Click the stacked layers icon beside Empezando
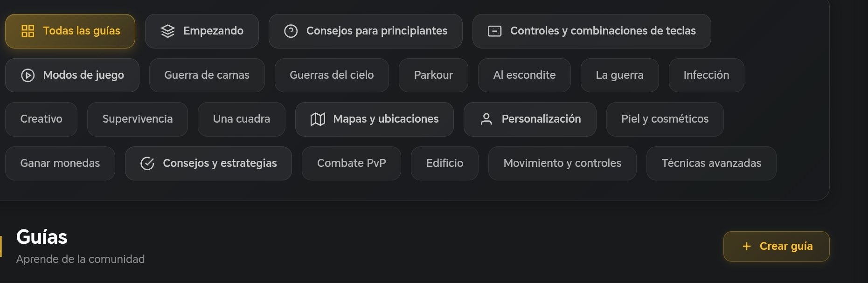This screenshot has height=283, width=868. 167,31
